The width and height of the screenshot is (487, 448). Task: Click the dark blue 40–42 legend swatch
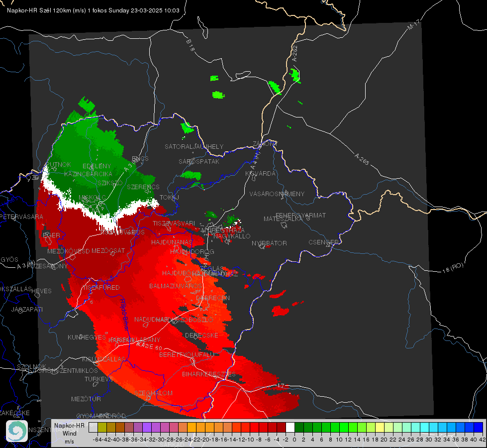point(479,428)
